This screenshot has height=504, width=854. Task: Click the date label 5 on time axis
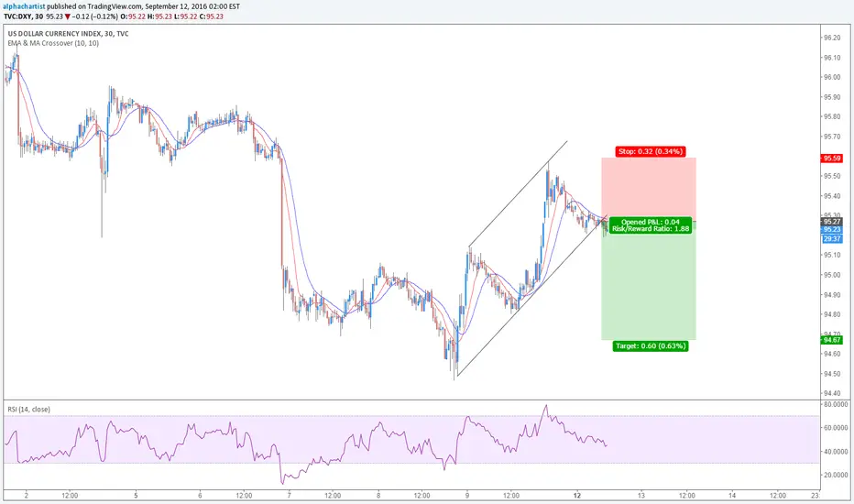click(136, 495)
